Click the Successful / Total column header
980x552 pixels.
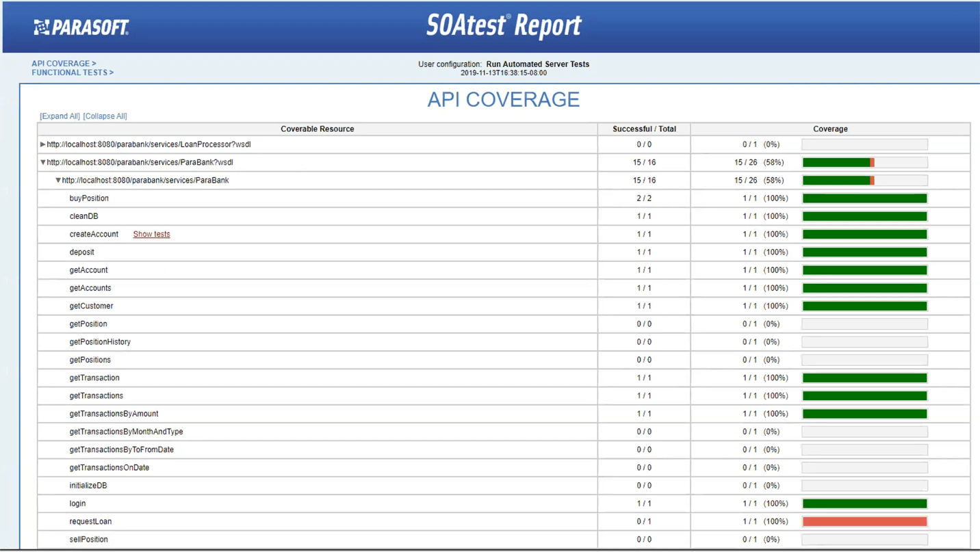(x=644, y=129)
